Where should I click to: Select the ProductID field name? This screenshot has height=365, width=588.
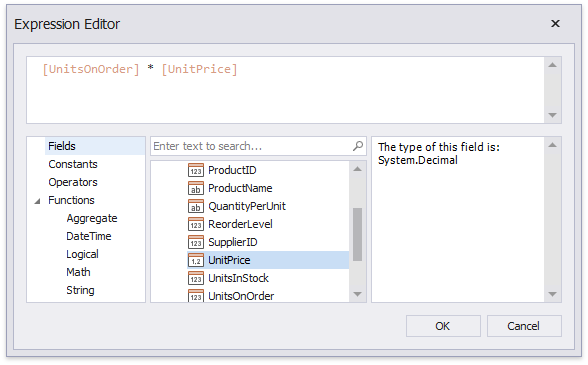pos(232,170)
